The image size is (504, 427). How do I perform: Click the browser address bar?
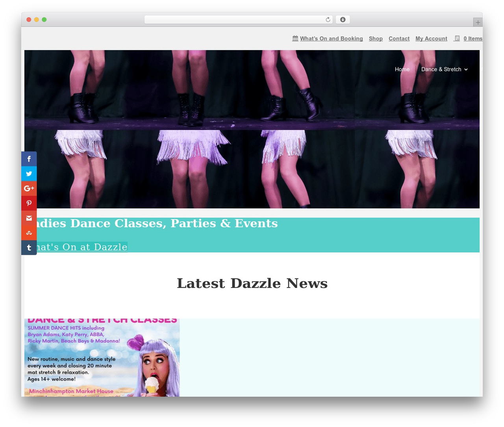[x=238, y=20]
